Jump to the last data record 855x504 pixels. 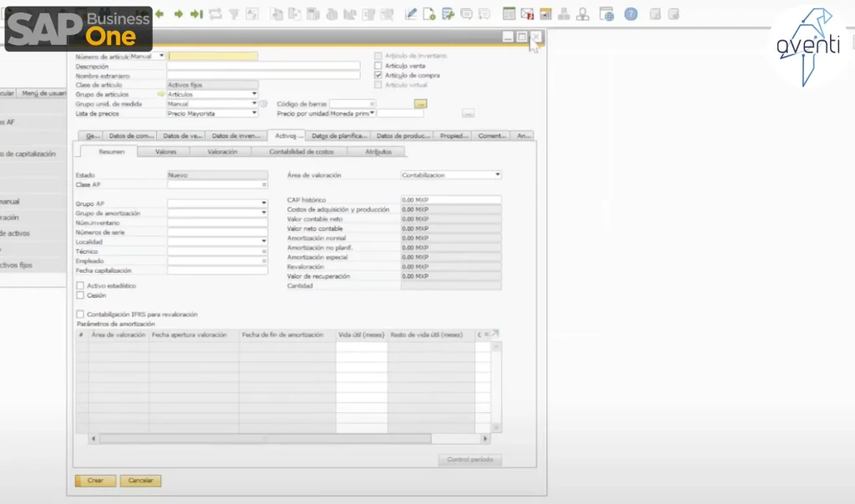click(196, 13)
